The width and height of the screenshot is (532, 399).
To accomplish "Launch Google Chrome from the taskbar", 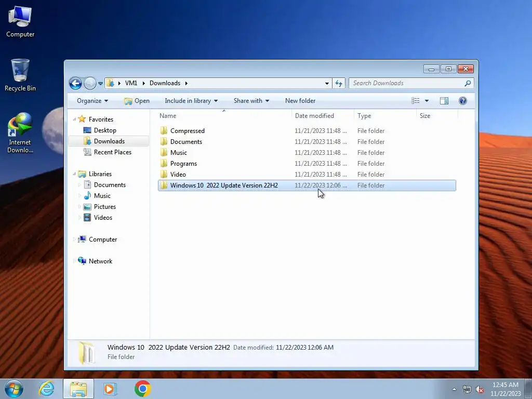I will tap(142, 389).
